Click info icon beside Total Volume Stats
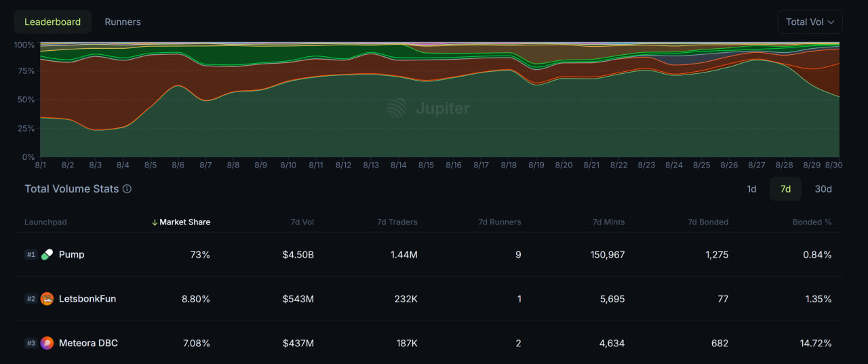868x364 pixels. click(x=127, y=189)
